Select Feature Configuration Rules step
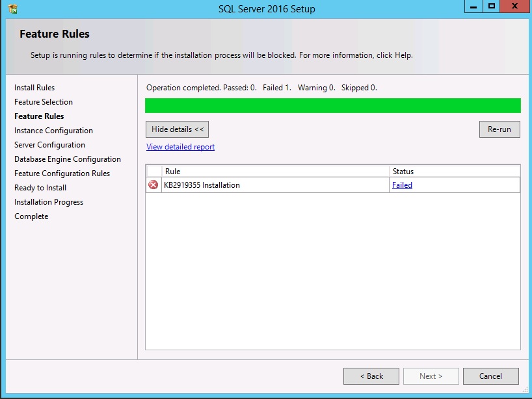 pyautogui.click(x=62, y=174)
